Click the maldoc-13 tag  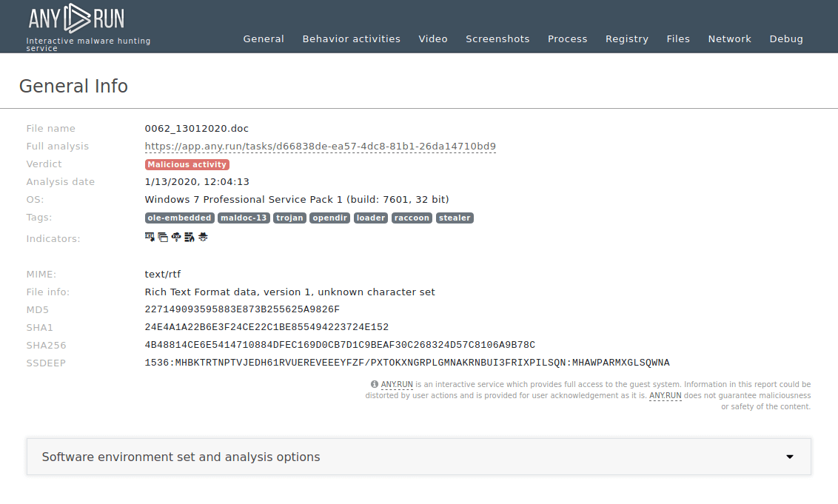tap(244, 218)
